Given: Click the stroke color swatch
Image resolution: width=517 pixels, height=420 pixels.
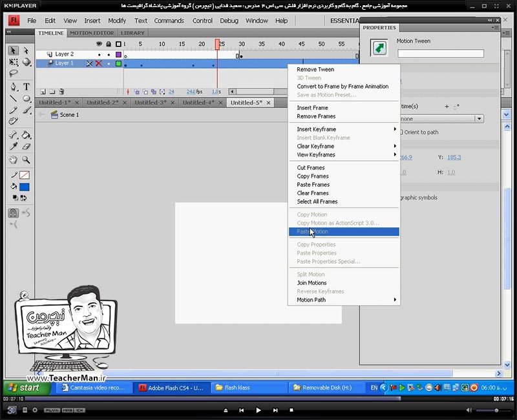Looking at the screenshot, I should click(25, 175).
